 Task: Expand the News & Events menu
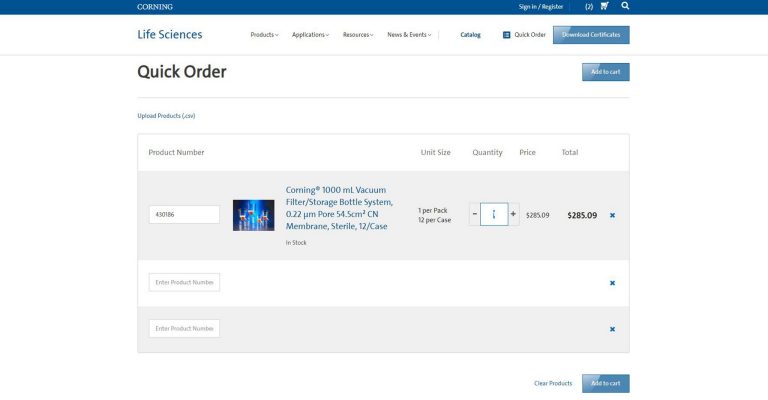coord(409,35)
